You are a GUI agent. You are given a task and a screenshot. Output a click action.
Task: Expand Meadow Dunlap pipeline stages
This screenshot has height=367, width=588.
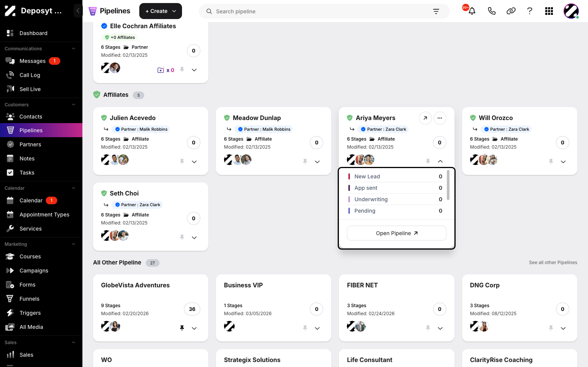(317, 162)
